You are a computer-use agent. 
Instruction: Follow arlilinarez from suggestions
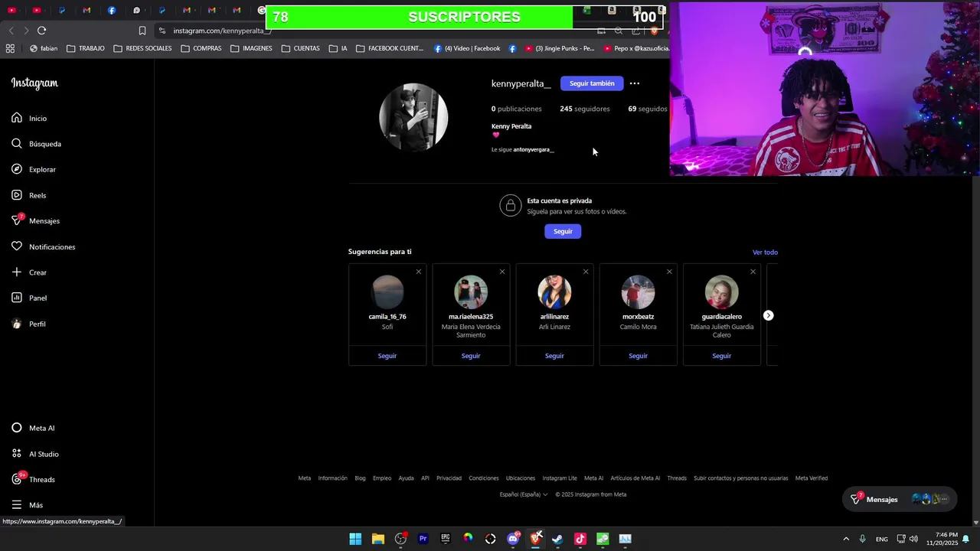tap(554, 356)
